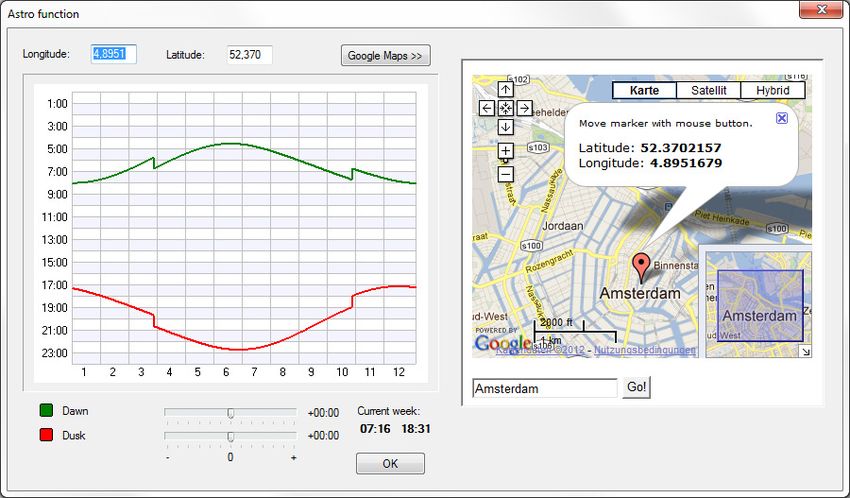Viewport: 850px width, 498px height.
Task: Pan the map left with the arrow
Action: (x=487, y=108)
